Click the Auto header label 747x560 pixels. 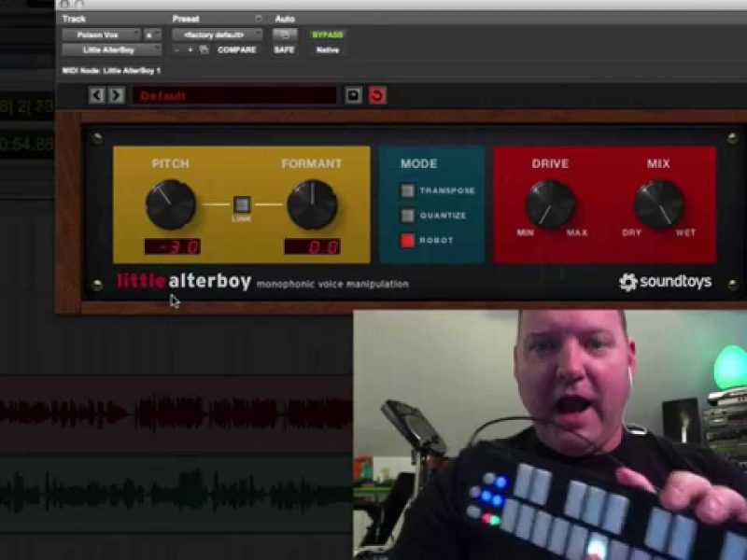(285, 19)
